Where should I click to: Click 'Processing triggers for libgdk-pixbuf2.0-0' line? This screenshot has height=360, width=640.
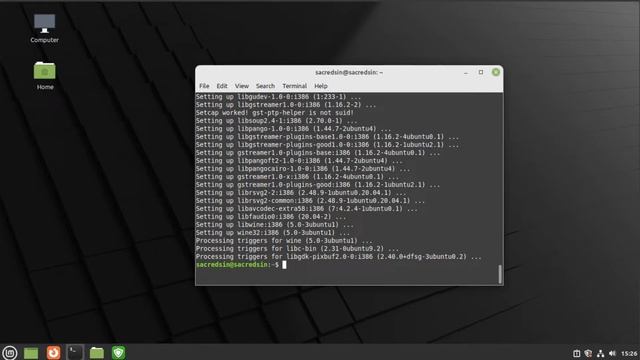[338, 257]
